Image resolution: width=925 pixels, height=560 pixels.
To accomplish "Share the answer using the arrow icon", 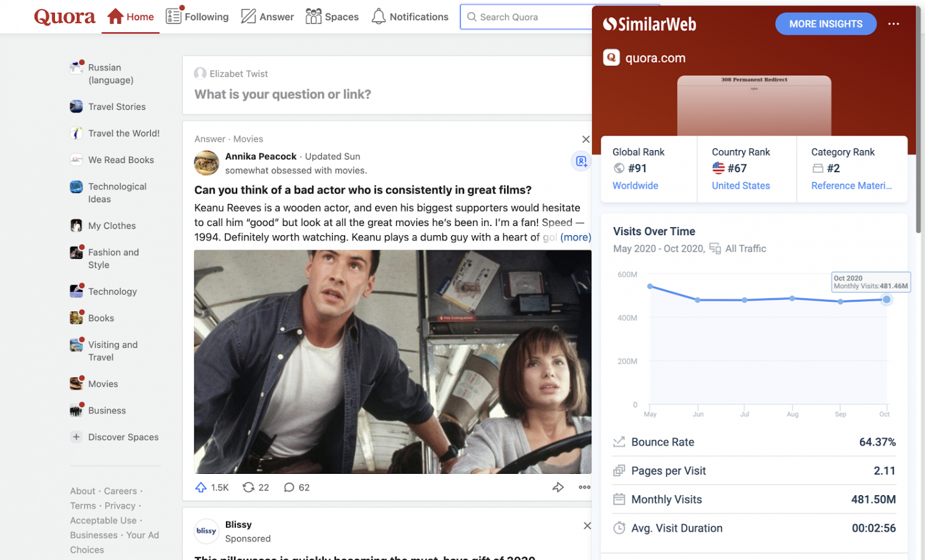I will (x=558, y=487).
